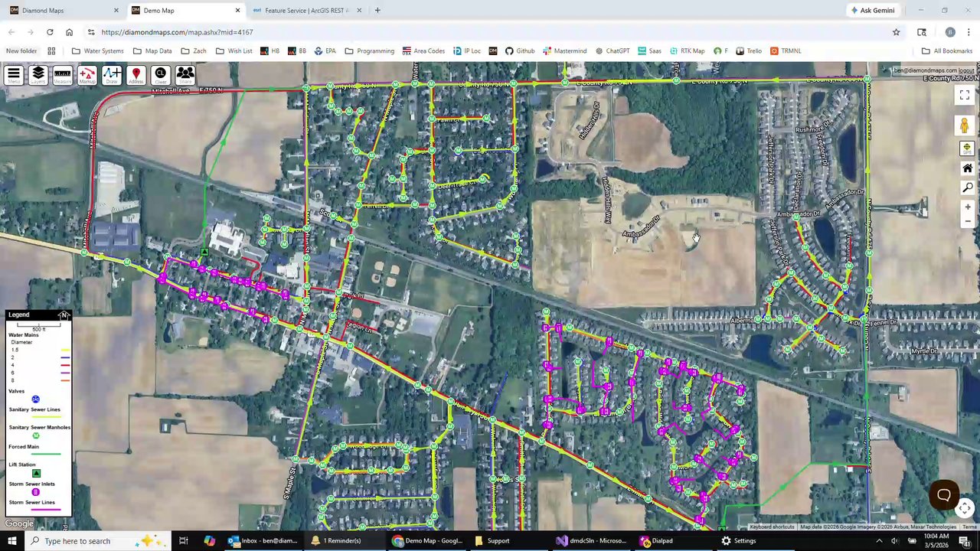Viewport: 980px width, 551px height.
Task: Click the Street View pegman
Action: point(964,126)
